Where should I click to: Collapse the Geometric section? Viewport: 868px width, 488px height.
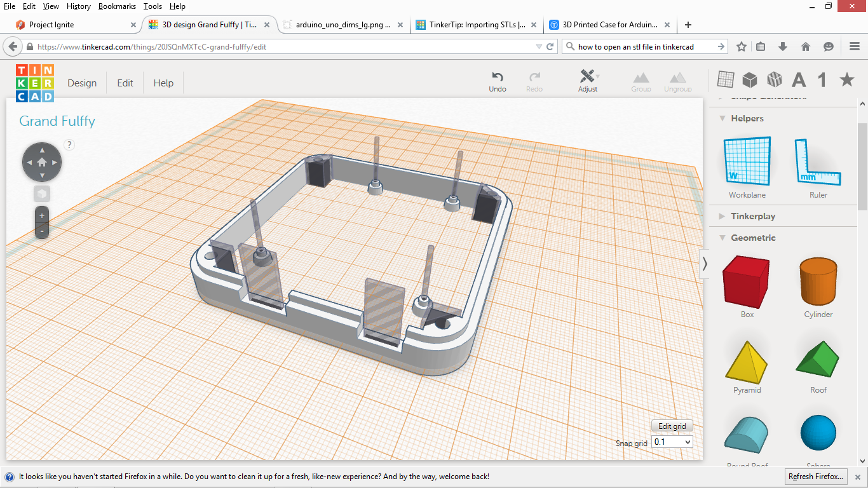pos(722,238)
